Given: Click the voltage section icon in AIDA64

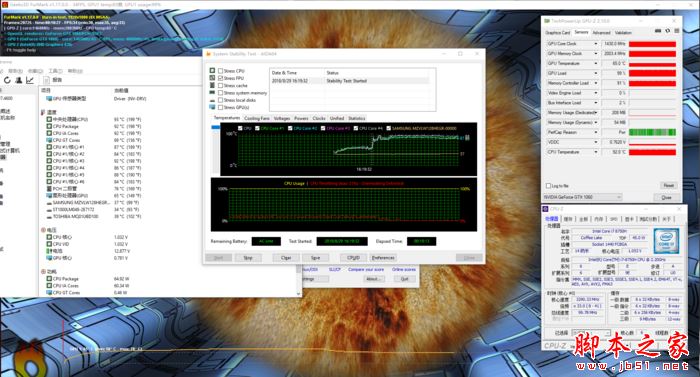Looking at the screenshot, I should (x=43, y=230).
